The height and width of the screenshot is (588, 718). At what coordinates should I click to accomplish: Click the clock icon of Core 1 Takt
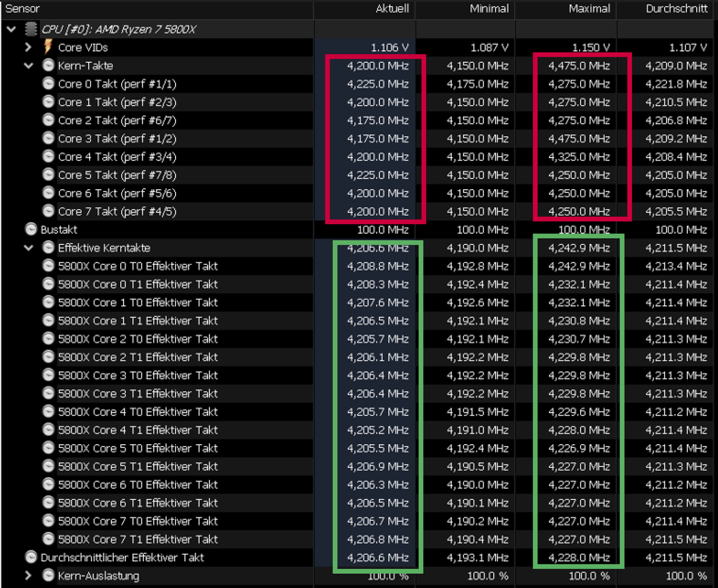48,102
